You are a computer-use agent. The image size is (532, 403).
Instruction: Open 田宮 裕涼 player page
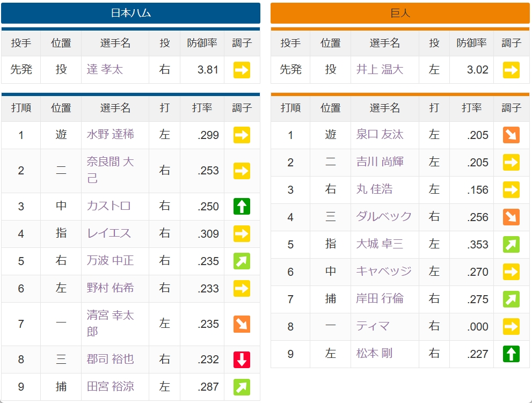[x=110, y=386]
